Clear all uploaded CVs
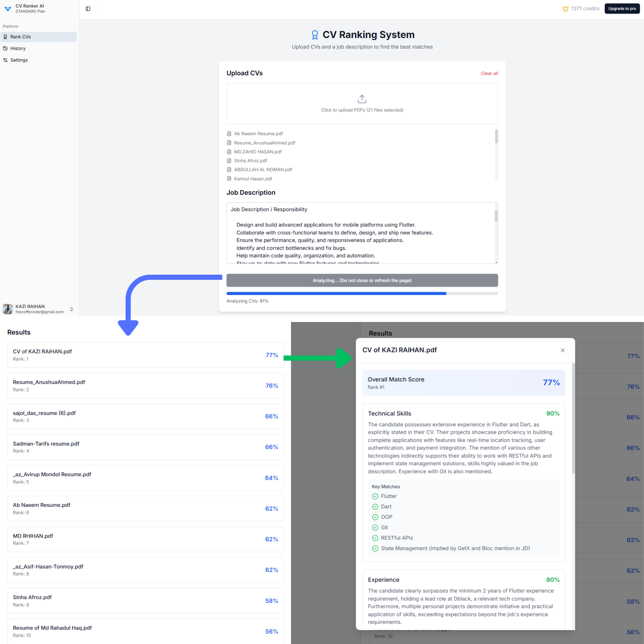644x644 pixels. pos(489,73)
